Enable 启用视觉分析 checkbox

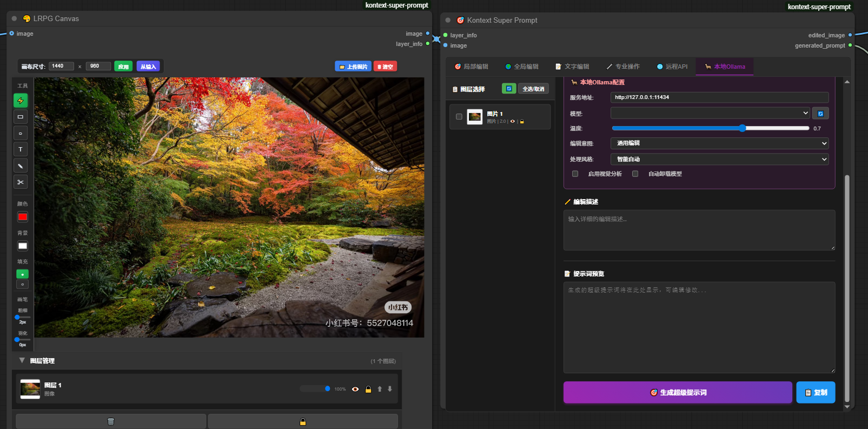click(575, 174)
